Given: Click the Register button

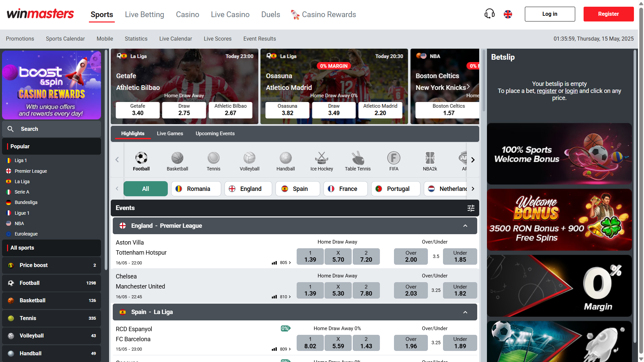Looking at the screenshot, I should (608, 14).
